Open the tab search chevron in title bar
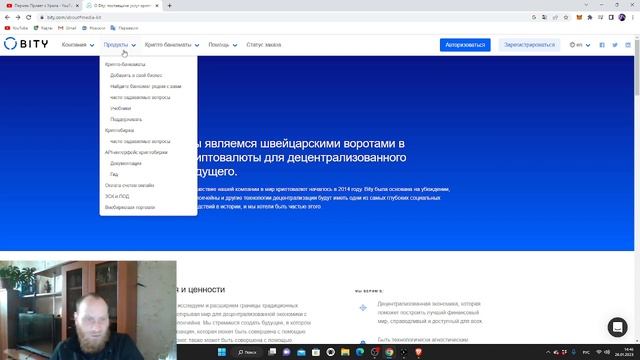The image size is (640, 360). (x=586, y=5)
